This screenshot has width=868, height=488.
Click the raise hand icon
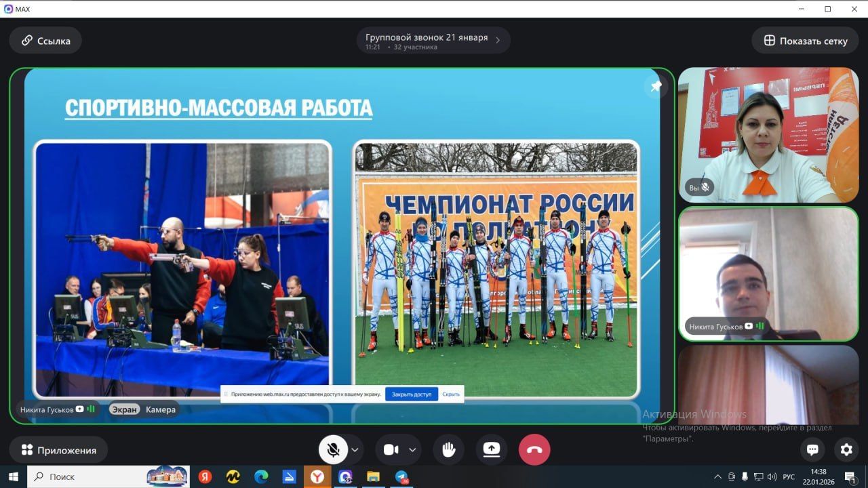(448, 449)
